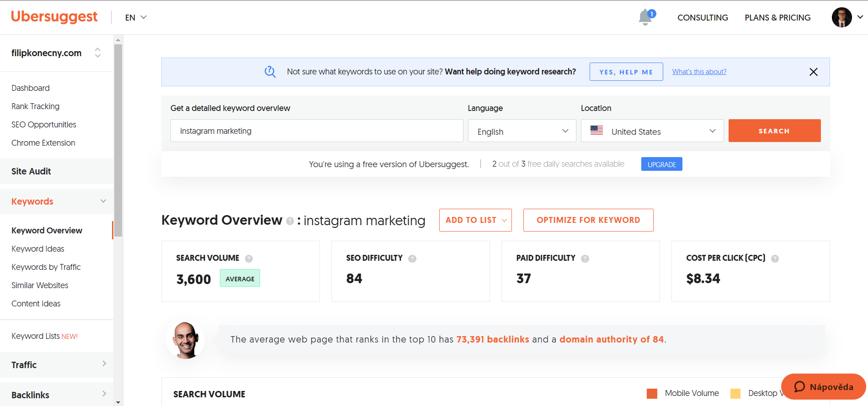Click the Consulting link
Image resolution: width=868 pixels, height=406 pixels.
[703, 17]
